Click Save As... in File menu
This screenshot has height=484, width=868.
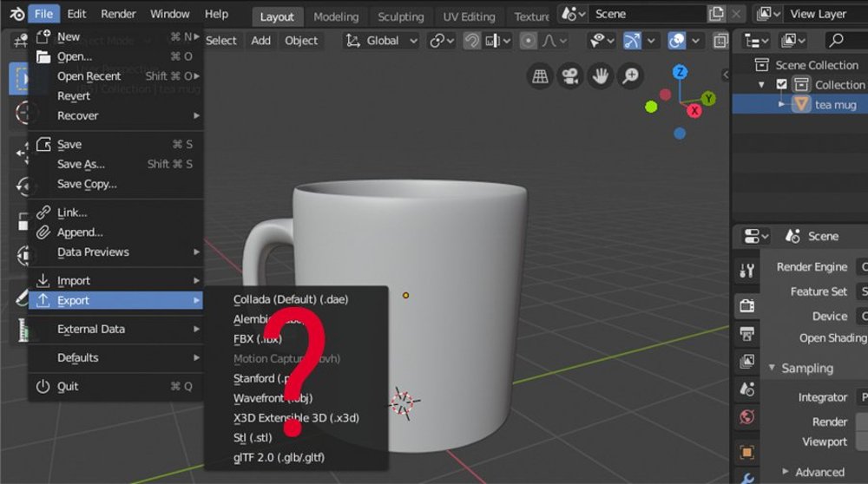click(x=81, y=164)
